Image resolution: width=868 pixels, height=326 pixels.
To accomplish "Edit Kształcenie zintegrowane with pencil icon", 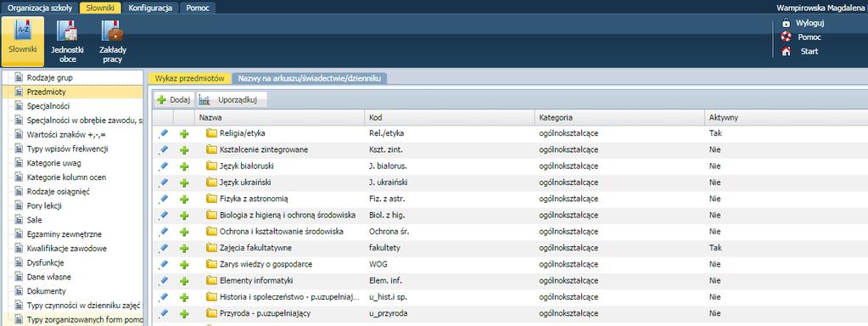I will click(163, 149).
